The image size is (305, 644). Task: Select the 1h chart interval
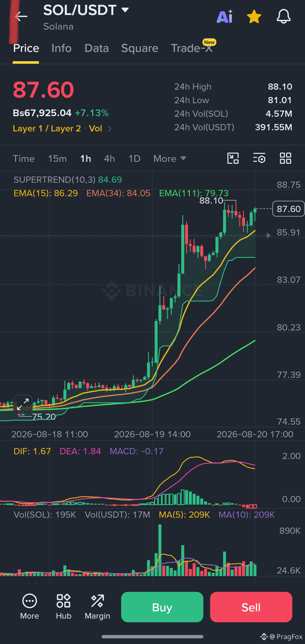[86, 158]
